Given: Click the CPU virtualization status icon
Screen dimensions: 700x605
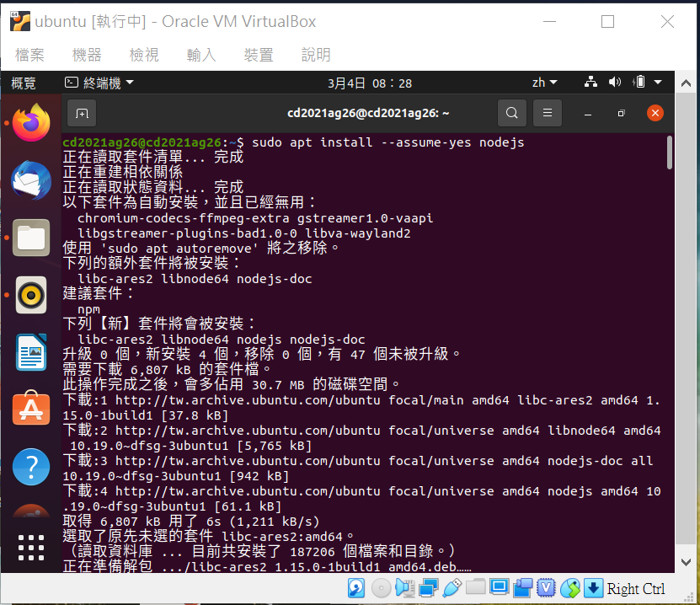Looking at the screenshot, I should pyautogui.click(x=546, y=588).
